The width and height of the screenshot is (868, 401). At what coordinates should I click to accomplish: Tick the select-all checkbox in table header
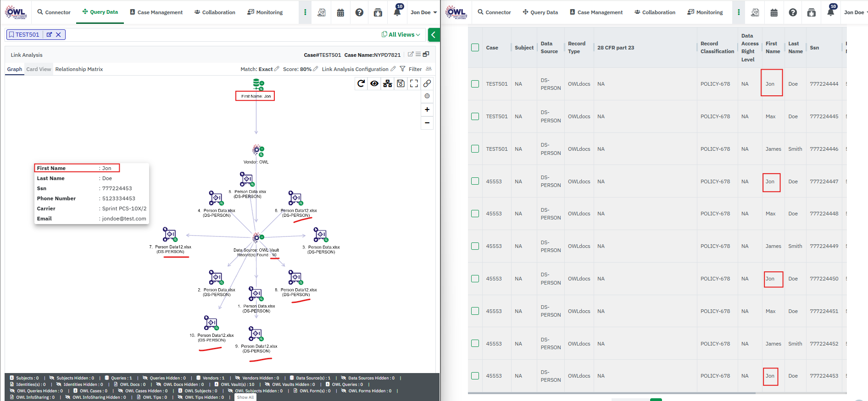tap(475, 48)
